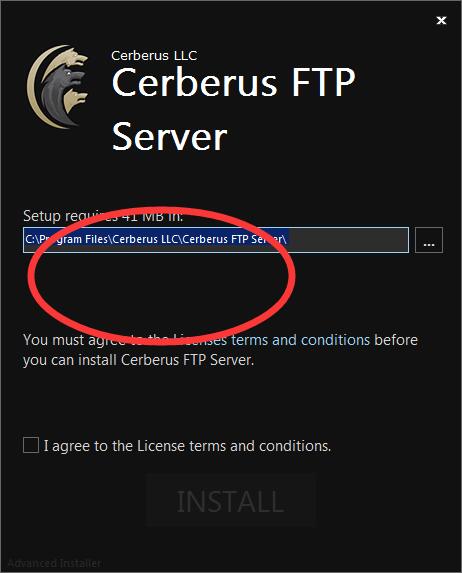Image resolution: width=462 pixels, height=573 pixels.
Task: Tick the license agreement checkbox
Action: pyautogui.click(x=31, y=445)
